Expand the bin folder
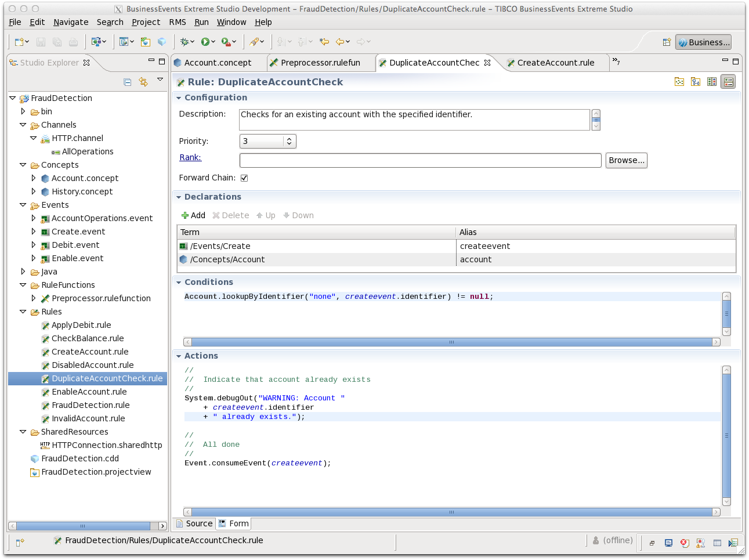 (23, 111)
